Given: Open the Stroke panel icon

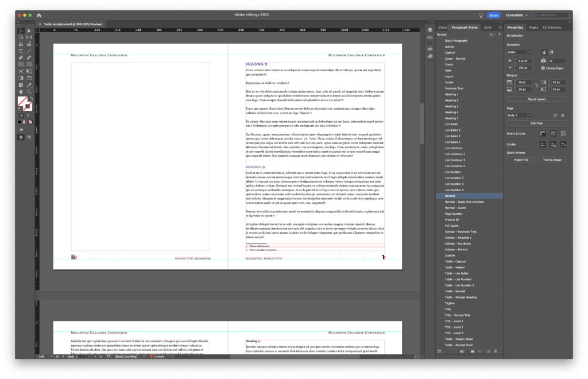Looking at the screenshot, I should tap(430, 49).
